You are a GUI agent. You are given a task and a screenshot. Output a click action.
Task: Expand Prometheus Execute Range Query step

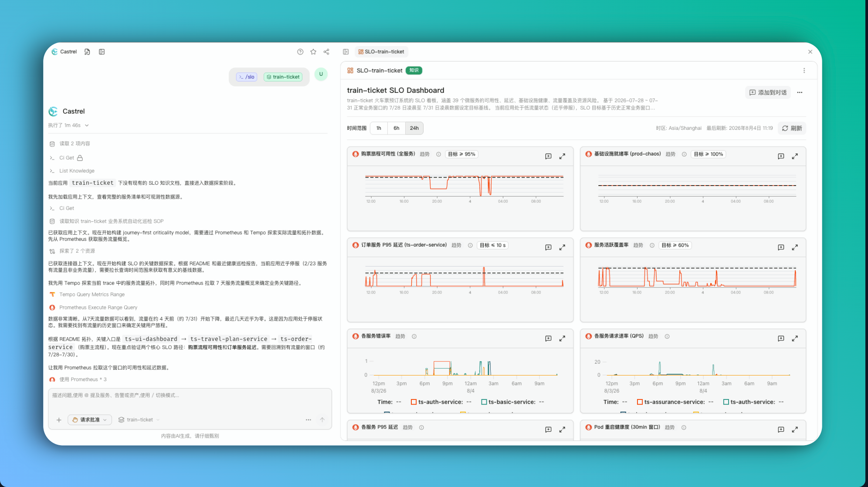94,308
